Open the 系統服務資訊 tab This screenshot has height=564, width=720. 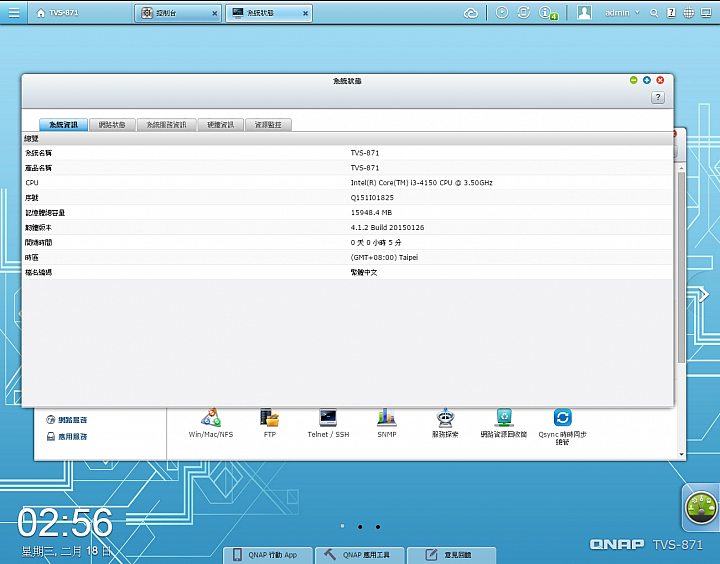(167, 124)
